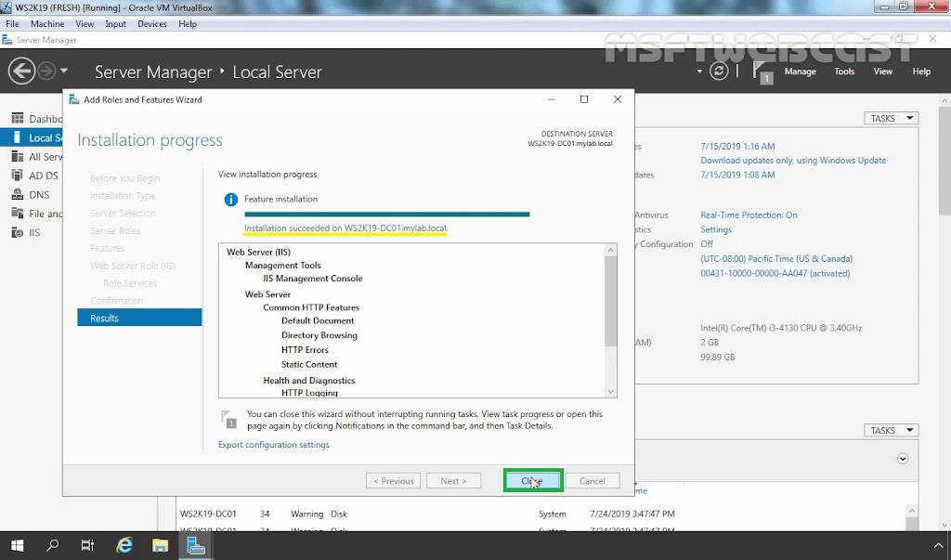Select HTTP Errors in the results list
951x560 pixels.
pyautogui.click(x=305, y=349)
